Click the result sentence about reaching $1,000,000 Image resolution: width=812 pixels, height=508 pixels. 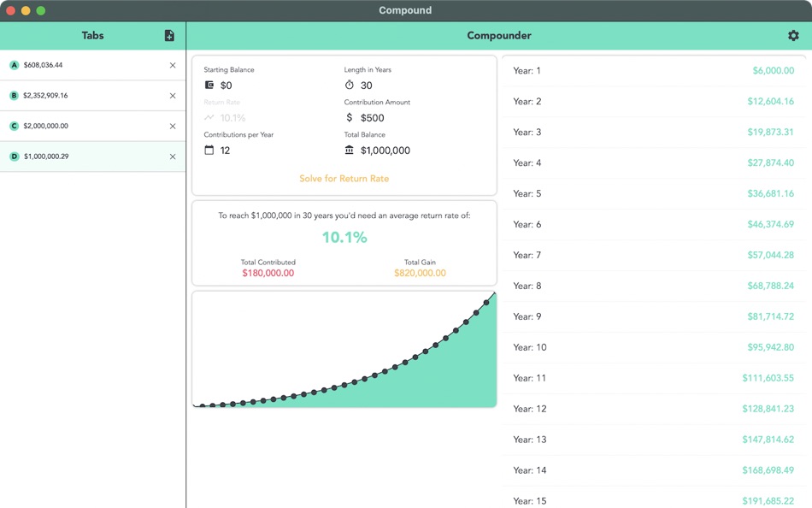point(344,216)
